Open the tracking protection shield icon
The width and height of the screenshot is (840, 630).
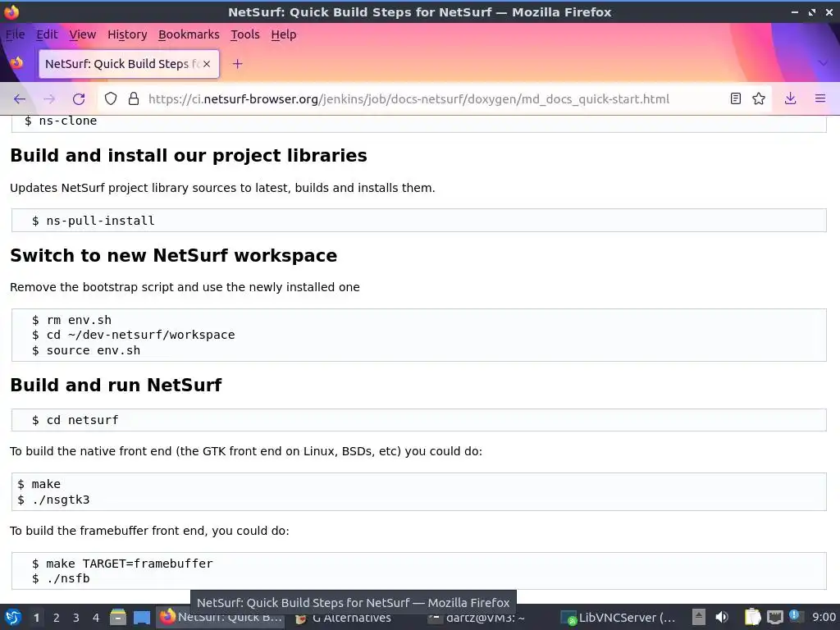(111, 98)
